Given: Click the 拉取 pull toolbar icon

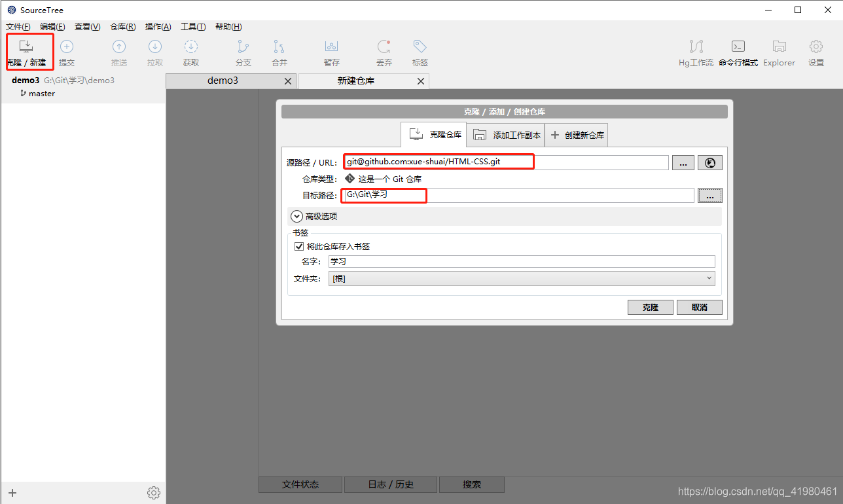Looking at the screenshot, I should click(155, 46).
